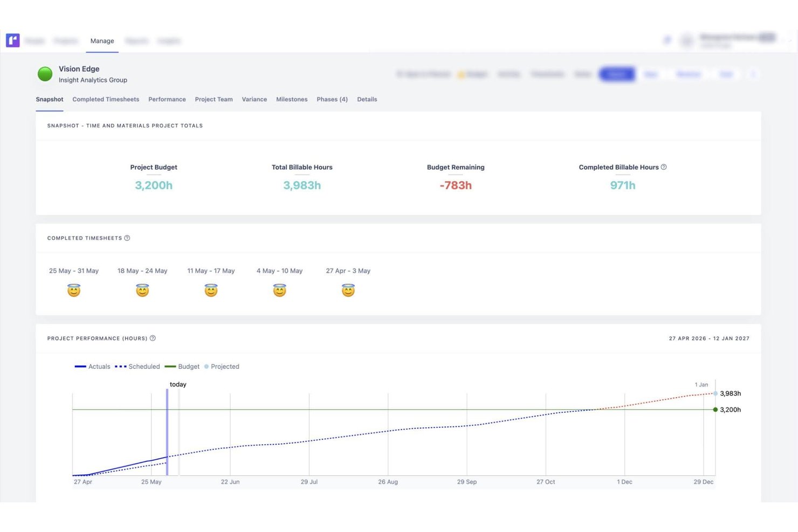Click the emoji under 4 May - 10 May

[279, 291]
